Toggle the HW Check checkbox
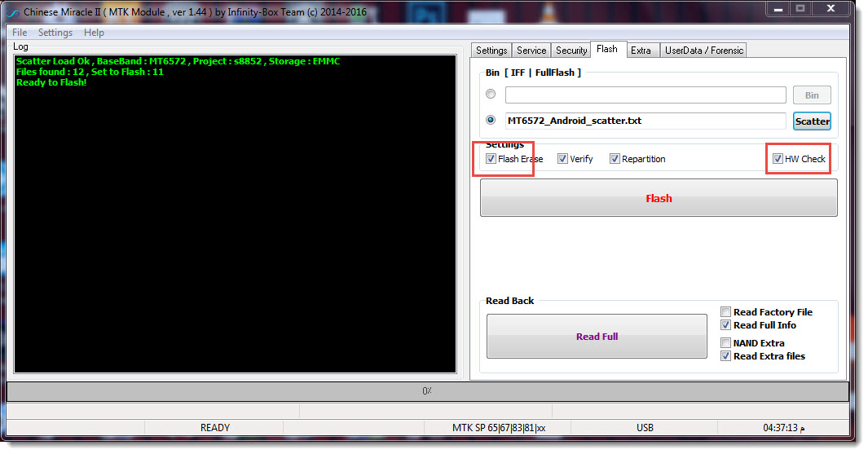 pos(778,159)
